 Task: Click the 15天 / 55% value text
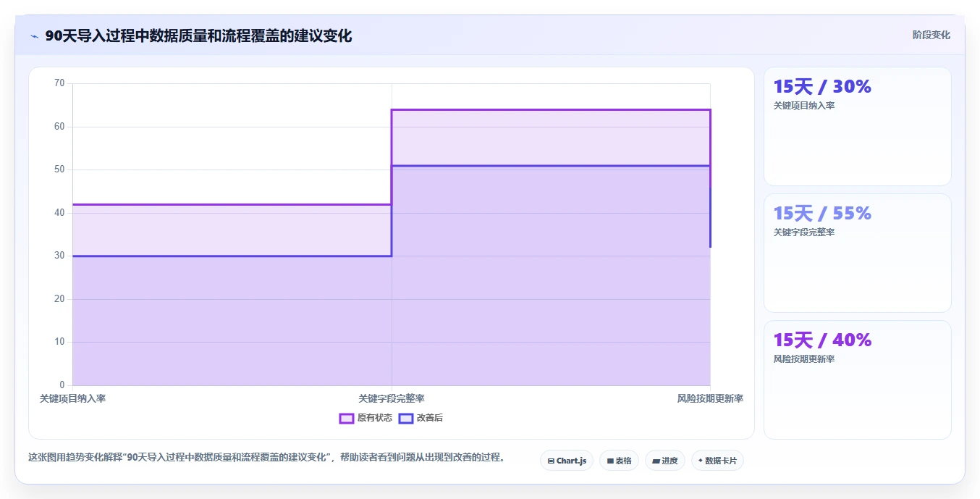pyautogui.click(x=822, y=214)
